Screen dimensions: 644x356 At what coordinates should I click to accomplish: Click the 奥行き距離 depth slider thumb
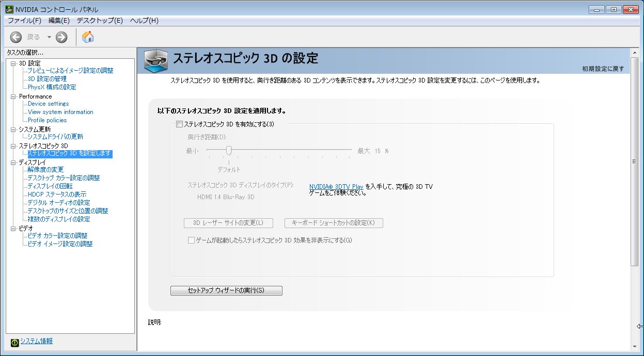[228, 151]
